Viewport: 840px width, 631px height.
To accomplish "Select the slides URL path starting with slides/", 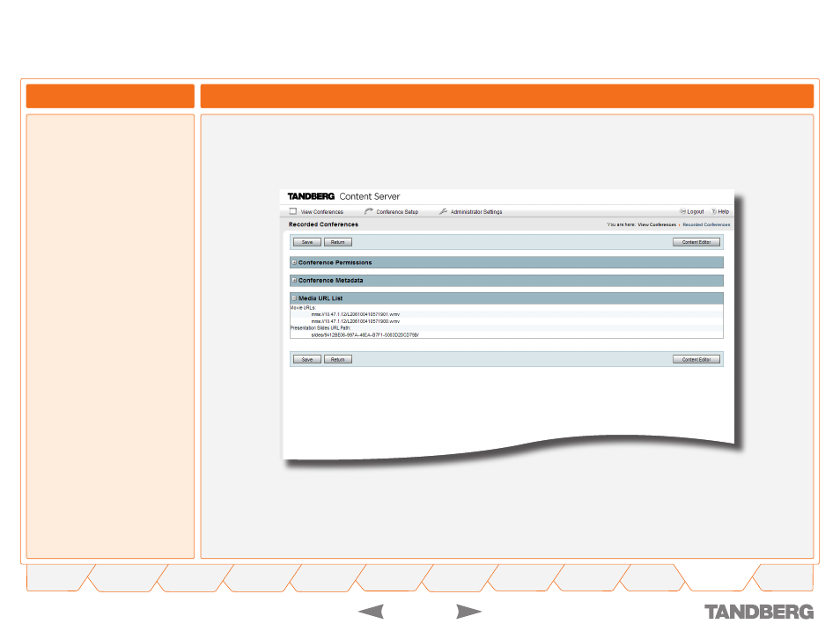I will tap(365, 334).
